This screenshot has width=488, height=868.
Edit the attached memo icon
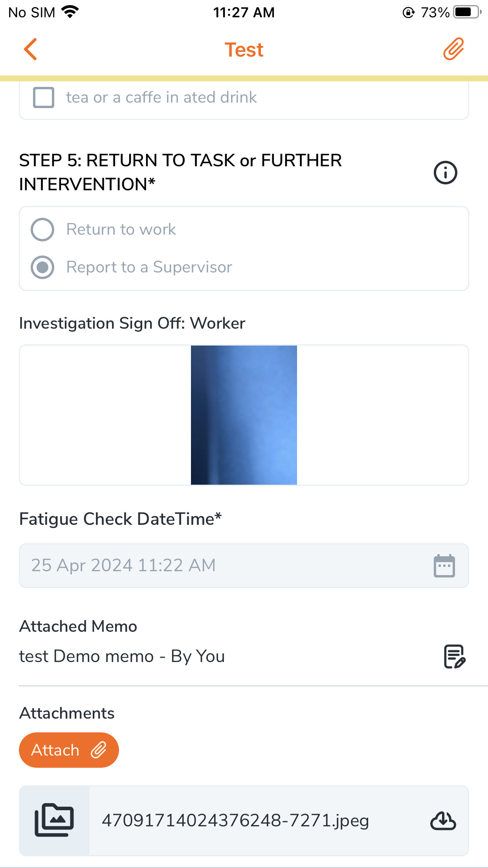click(454, 657)
